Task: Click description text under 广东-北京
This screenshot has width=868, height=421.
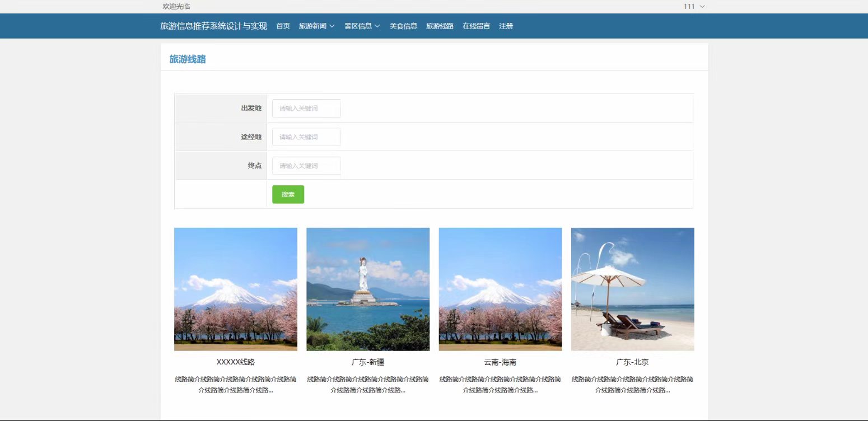Action: [633, 385]
